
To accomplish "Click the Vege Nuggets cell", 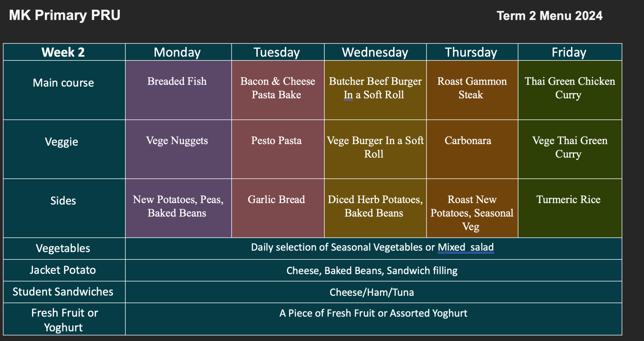I will point(178,149).
